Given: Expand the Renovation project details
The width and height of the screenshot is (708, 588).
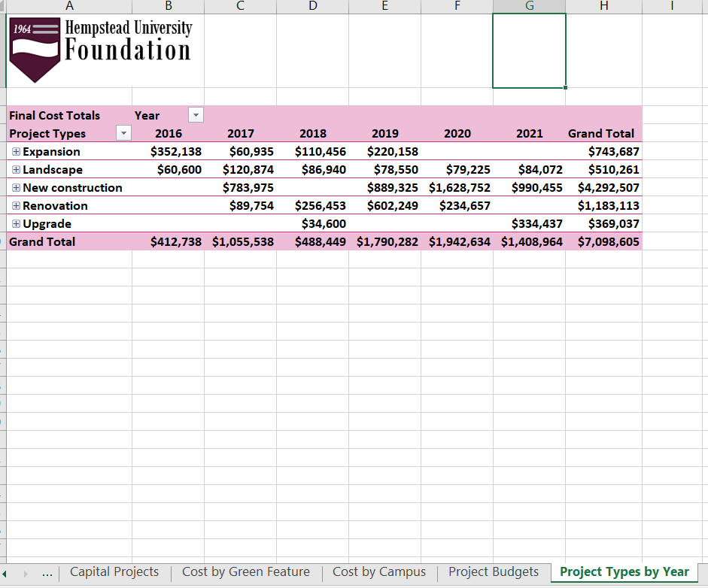Looking at the screenshot, I should pos(15,205).
